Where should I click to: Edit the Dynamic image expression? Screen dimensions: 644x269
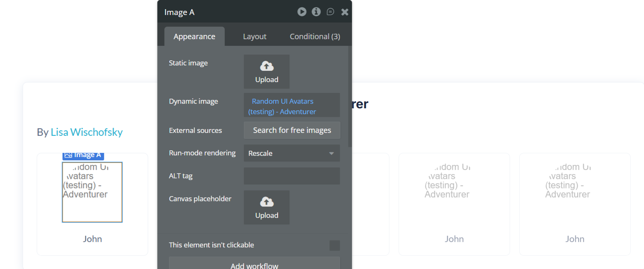292,106
